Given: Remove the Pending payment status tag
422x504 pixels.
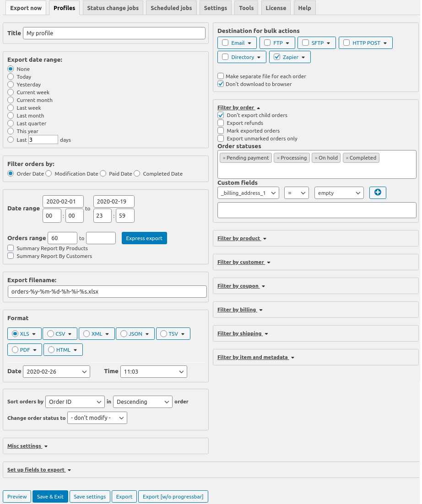Looking at the screenshot, I should (224, 158).
